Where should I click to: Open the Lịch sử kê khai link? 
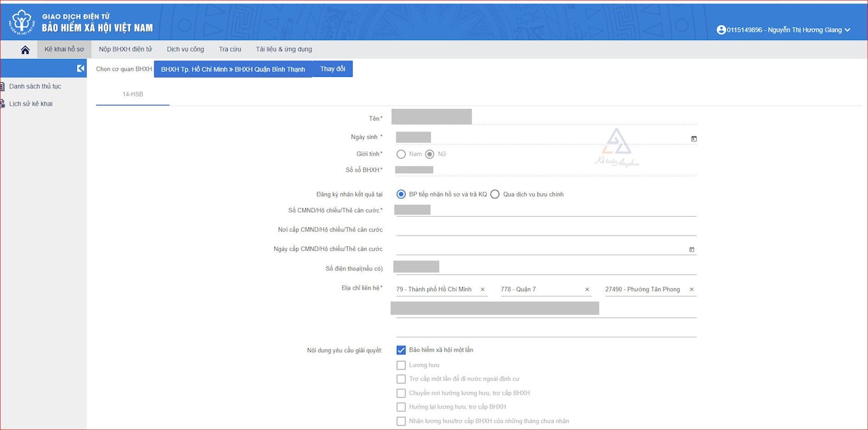coord(31,104)
